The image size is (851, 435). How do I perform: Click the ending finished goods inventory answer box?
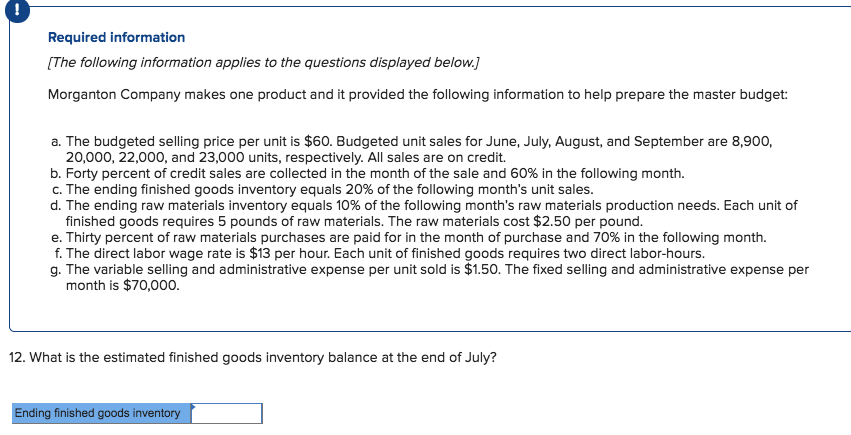(227, 413)
